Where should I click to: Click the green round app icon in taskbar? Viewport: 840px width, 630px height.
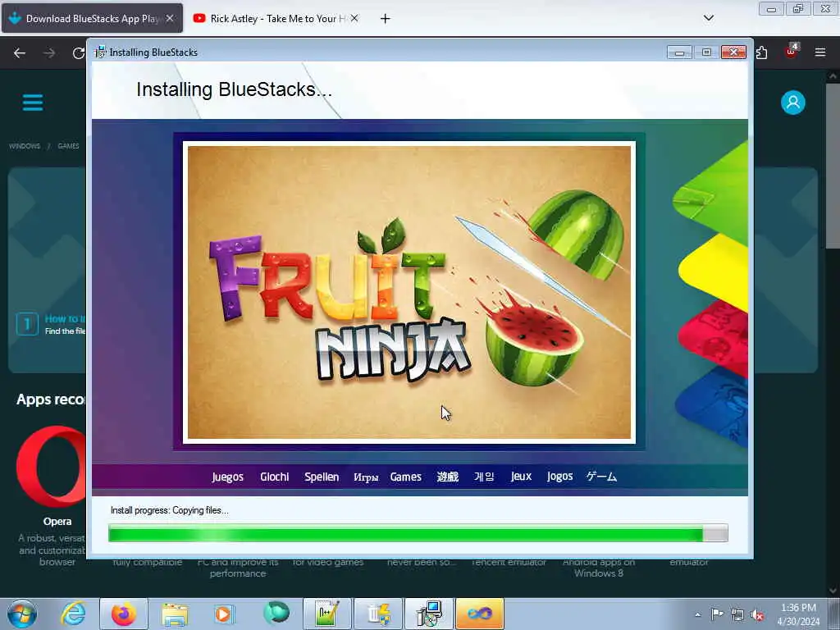276,614
